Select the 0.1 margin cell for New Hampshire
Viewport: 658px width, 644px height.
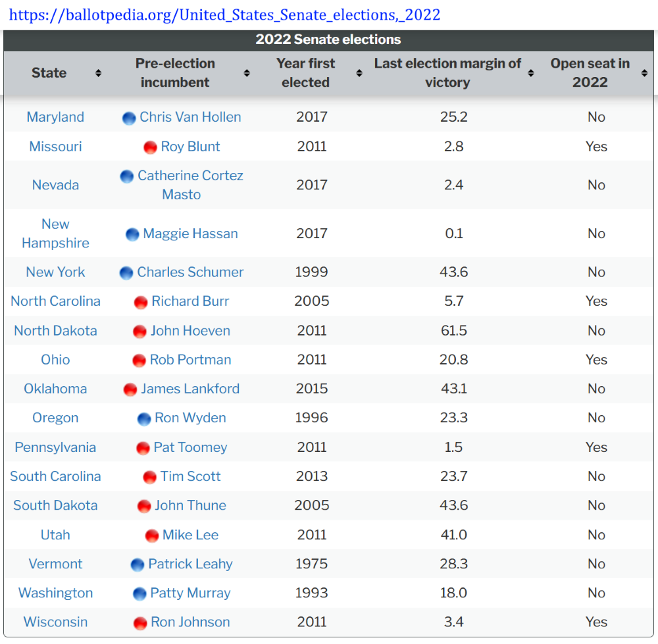(x=453, y=234)
